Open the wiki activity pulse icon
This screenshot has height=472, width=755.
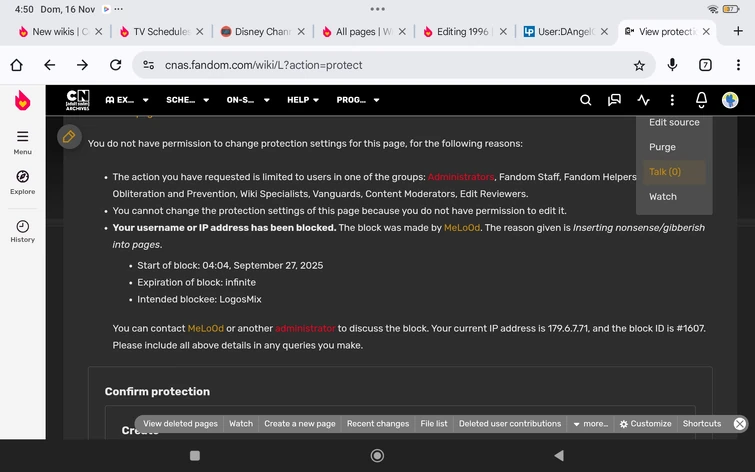(x=643, y=100)
